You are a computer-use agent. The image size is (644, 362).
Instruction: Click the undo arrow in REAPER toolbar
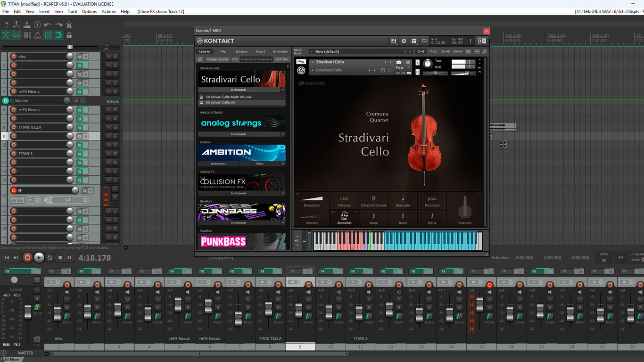click(x=48, y=25)
